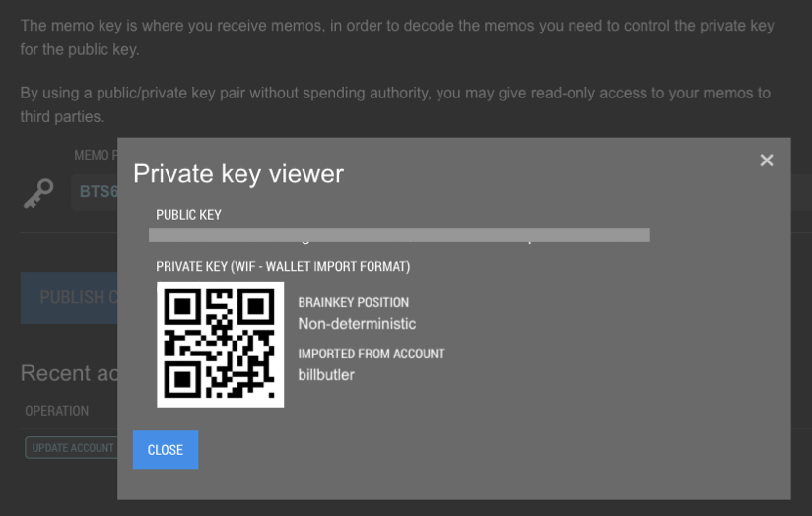Click the private key QR code

tap(220, 345)
